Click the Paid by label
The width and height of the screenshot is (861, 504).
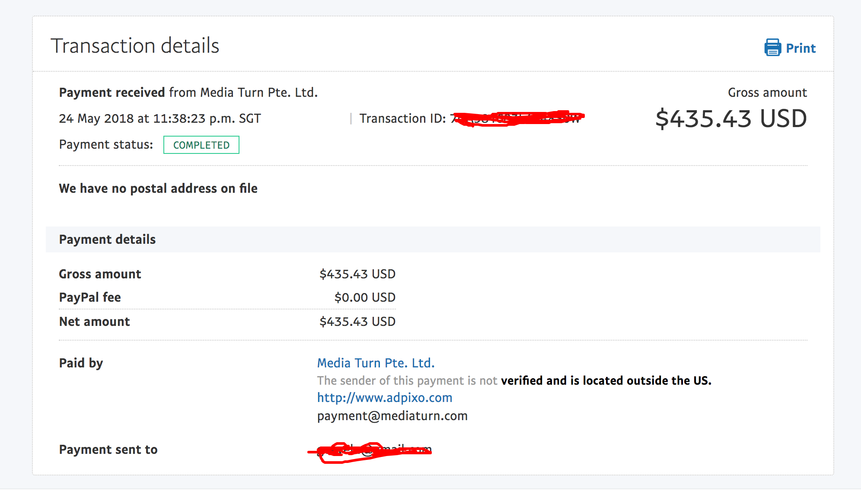[x=81, y=363]
